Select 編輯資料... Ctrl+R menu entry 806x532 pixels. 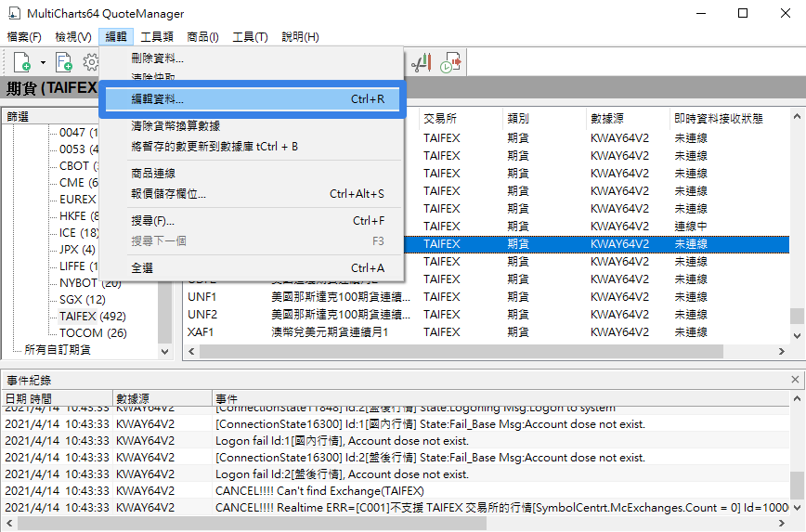pos(252,99)
